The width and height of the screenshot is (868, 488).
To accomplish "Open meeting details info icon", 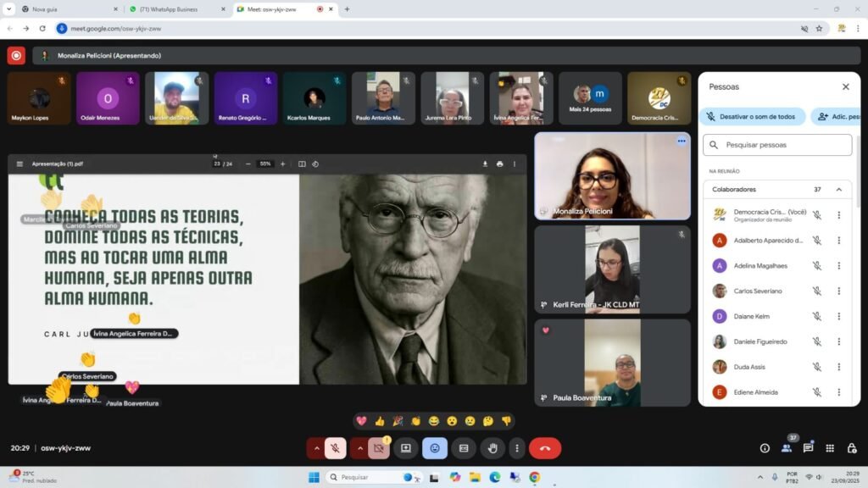I will [765, 448].
